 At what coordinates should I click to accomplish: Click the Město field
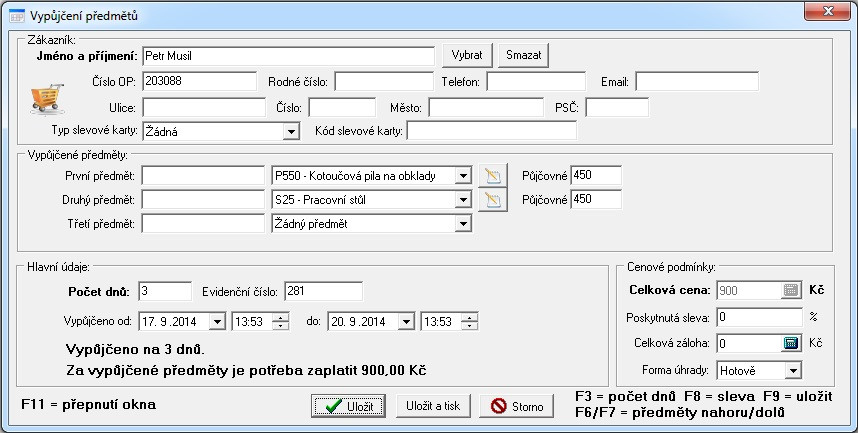(486, 107)
